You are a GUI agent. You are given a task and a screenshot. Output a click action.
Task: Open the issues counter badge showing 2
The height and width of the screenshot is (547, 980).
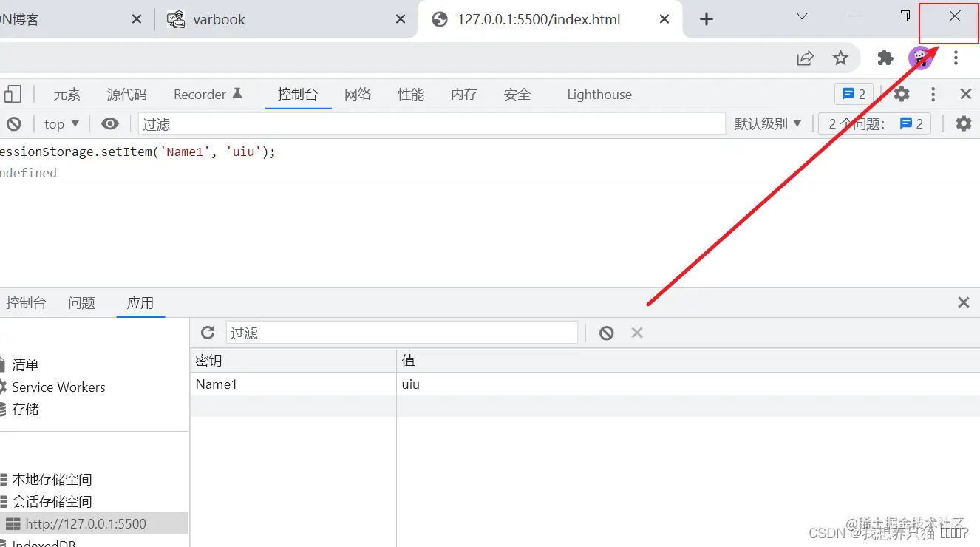click(854, 94)
